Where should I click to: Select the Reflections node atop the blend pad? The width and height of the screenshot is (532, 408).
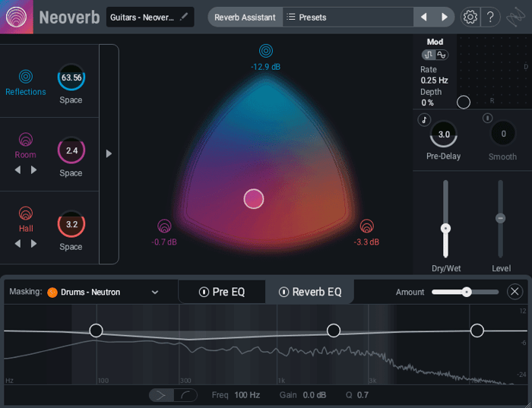click(266, 51)
